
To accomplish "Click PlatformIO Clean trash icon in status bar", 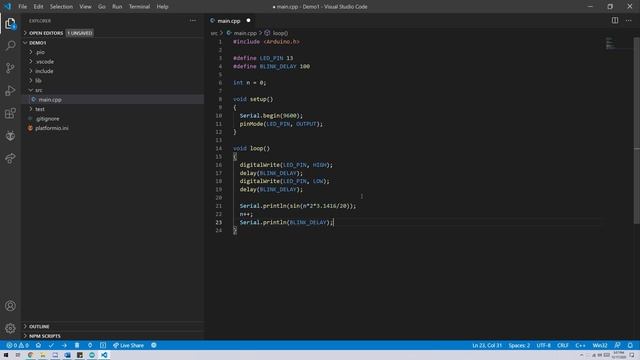I will coord(77,345).
